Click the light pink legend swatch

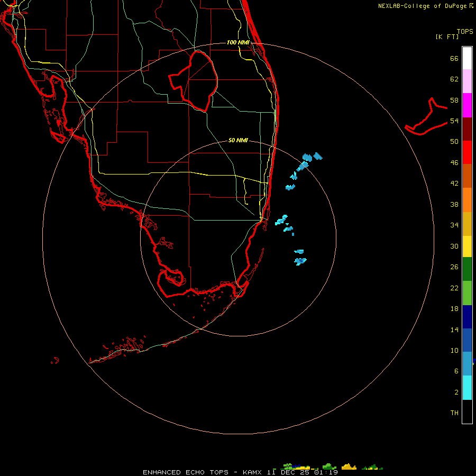pos(467,81)
